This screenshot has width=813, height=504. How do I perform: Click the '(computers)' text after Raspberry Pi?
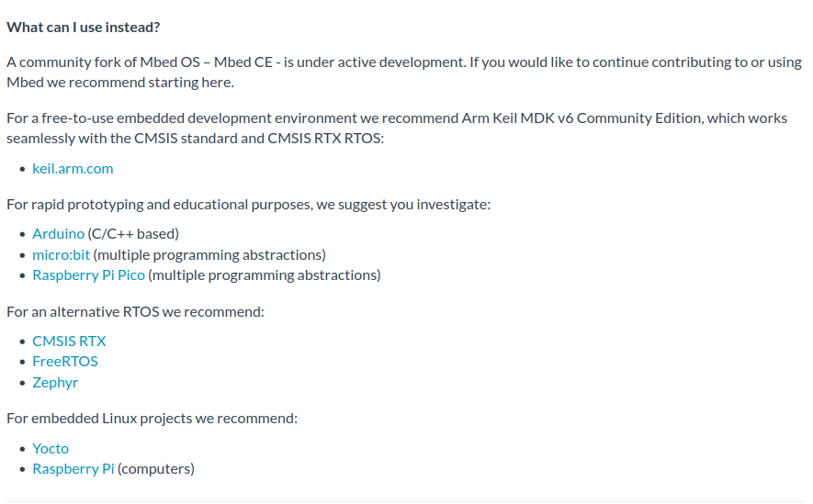pyautogui.click(x=156, y=469)
